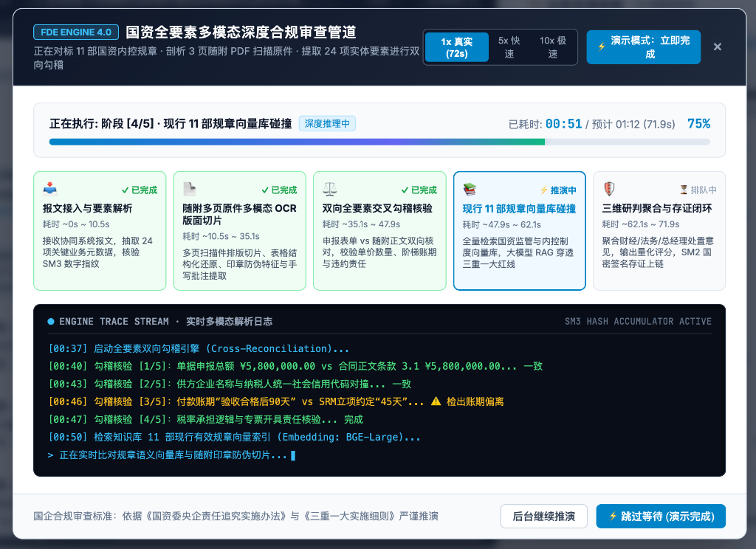Image resolution: width=756 pixels, height=549 pixels.
Task: Open the 现行 11 部规章向量库碰撞 stage card
Action: pyautogui.click(x=519, y=231)
